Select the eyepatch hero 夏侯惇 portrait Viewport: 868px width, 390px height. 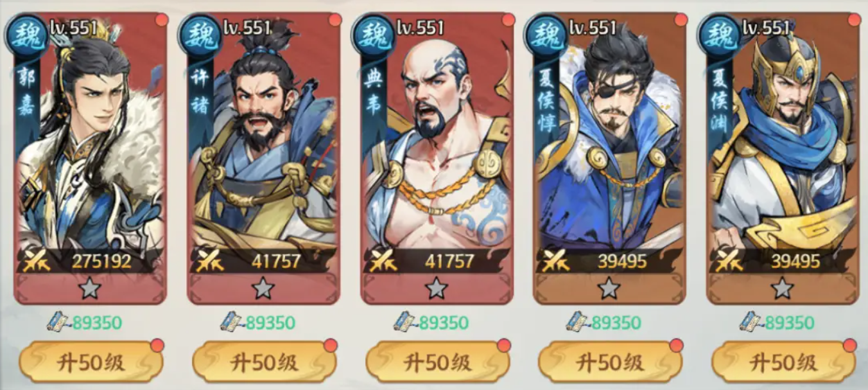point(610,138)
